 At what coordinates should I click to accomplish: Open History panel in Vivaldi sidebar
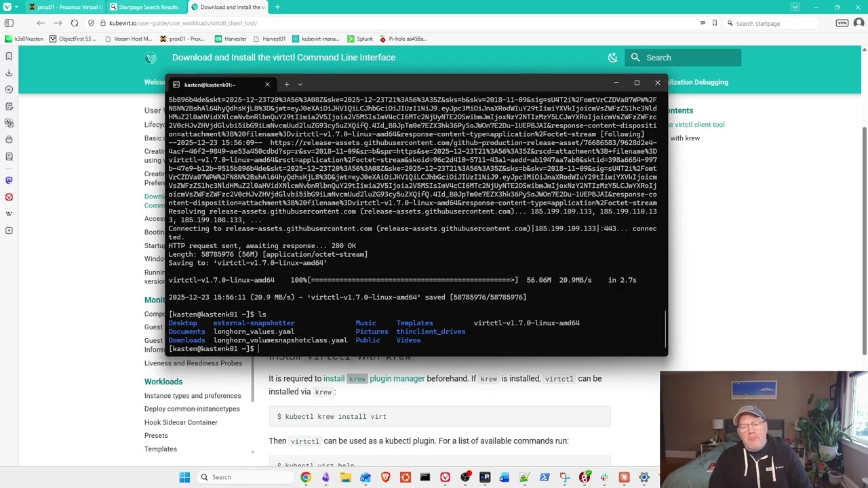9,89
